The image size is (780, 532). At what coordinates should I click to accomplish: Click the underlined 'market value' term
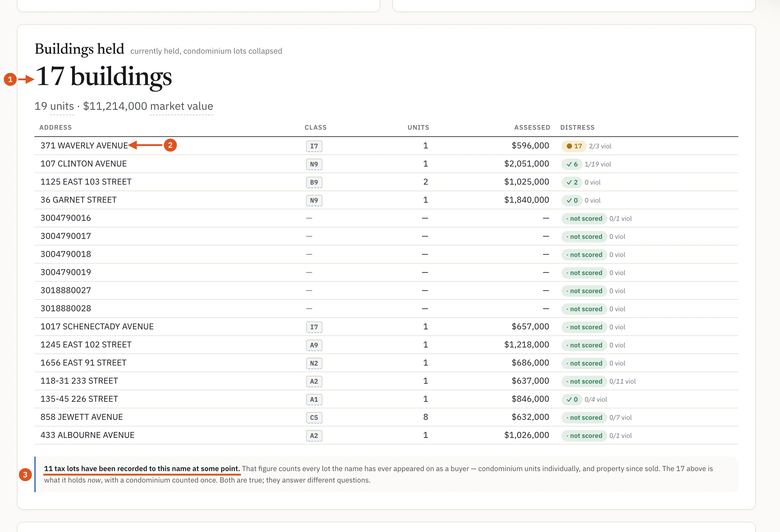(182, 106)
